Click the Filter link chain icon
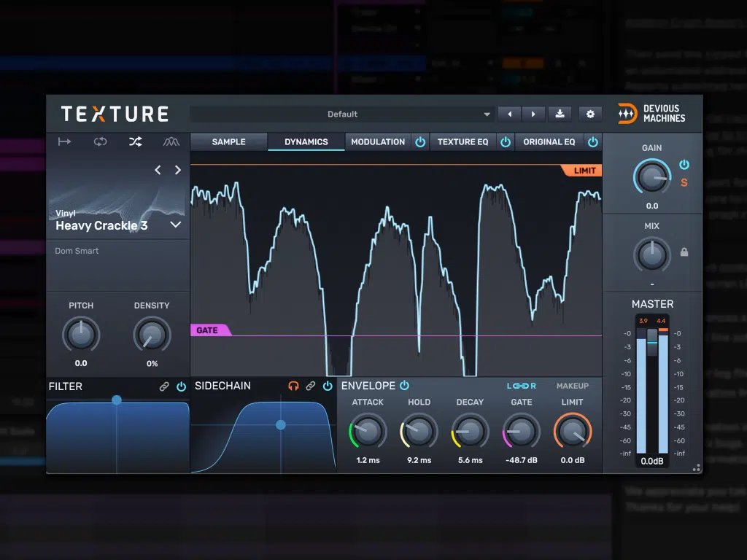The width and height of the screenshot is (747, 560). [x=164, y=386]
